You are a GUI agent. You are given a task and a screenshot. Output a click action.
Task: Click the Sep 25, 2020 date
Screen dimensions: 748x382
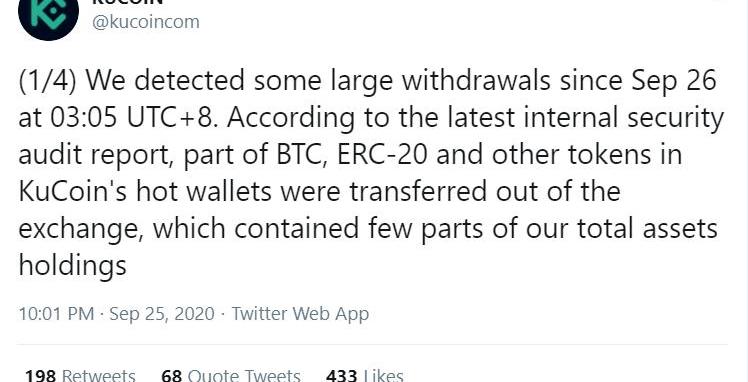[x=162, y=314]
